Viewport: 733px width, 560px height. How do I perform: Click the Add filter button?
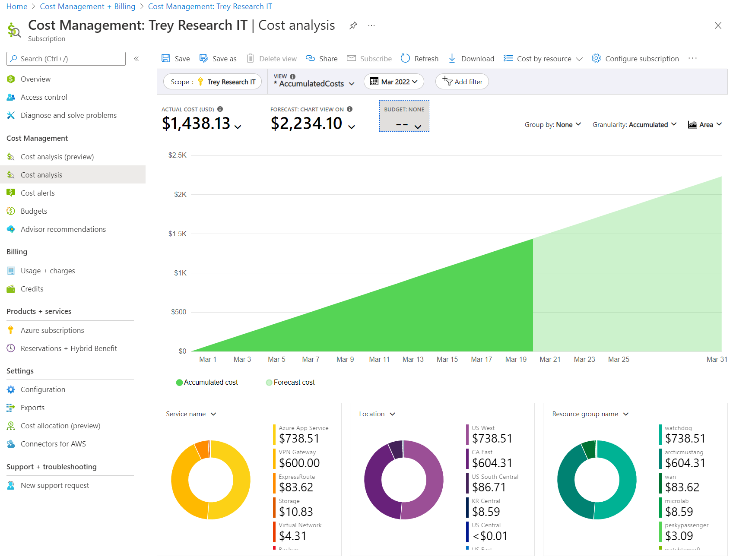coord(462,82)
